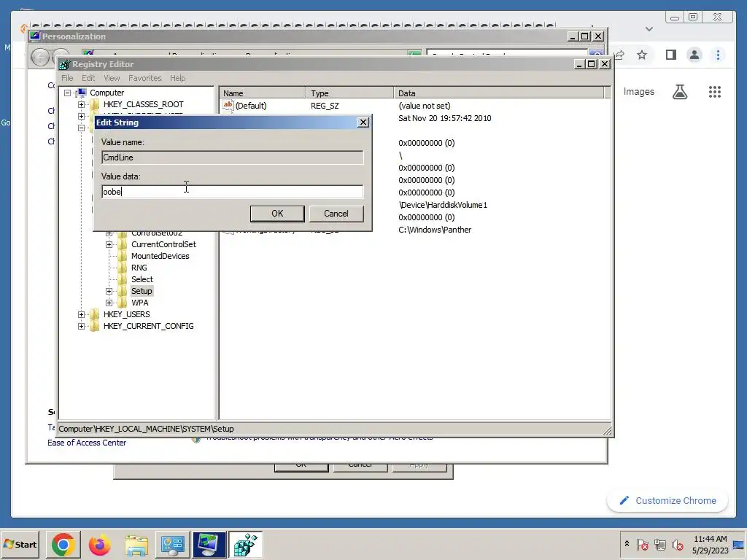
Task: Click into the Value data input field
Action: pos(233,192)
